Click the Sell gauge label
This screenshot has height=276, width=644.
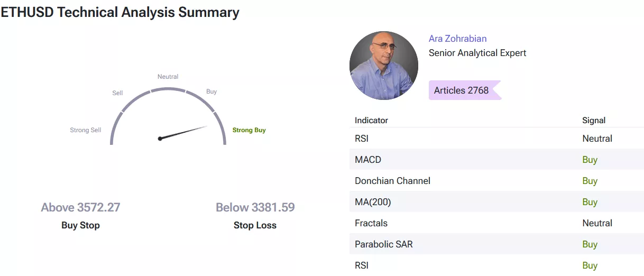117,93
